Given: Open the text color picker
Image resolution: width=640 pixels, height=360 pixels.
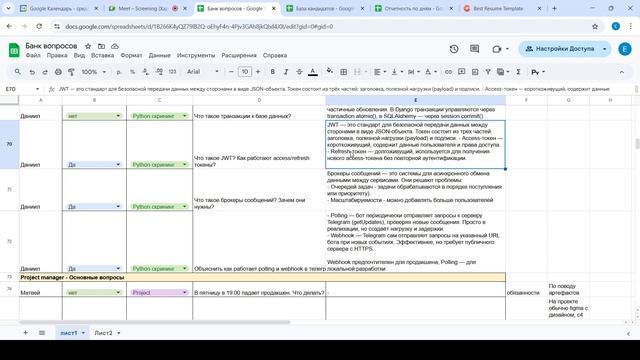Looking at the screenshot, I should 313,72.
